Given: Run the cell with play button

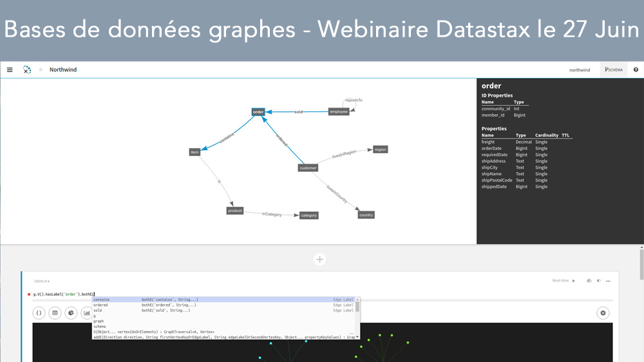Looking at the screenshot, I should point(574,281).
